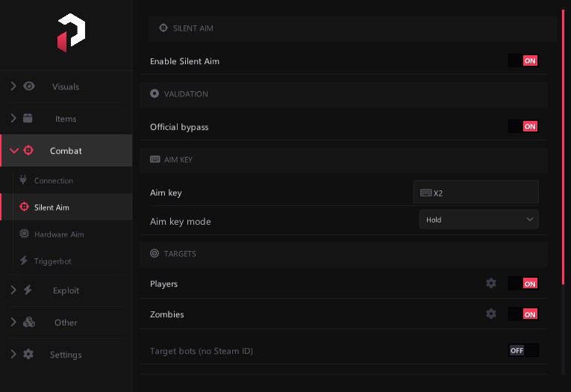Click the Aim key mode dropdown arrow

[530, 220]
